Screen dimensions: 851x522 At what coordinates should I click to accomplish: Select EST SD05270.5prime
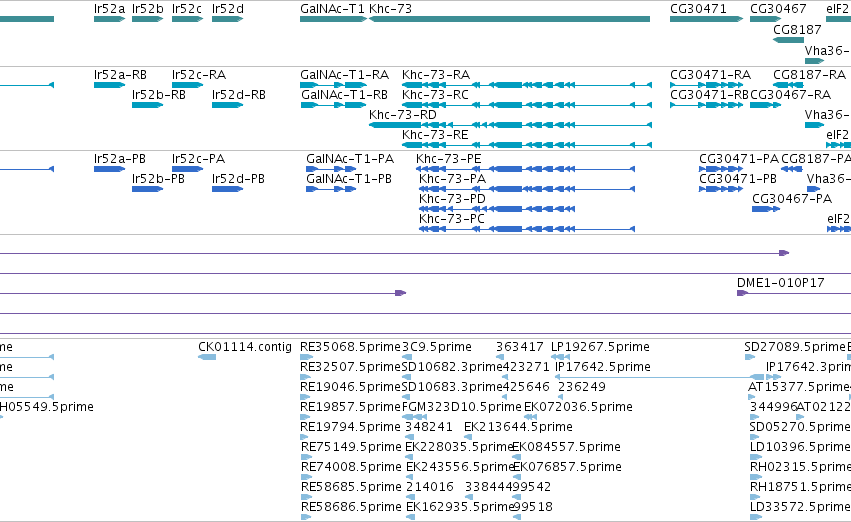[x=800, y=428]
